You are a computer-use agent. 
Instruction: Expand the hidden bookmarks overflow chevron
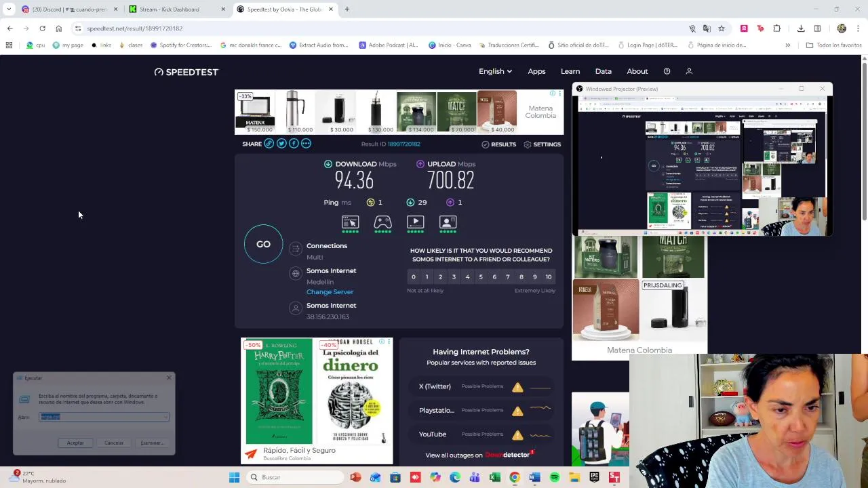787,45
